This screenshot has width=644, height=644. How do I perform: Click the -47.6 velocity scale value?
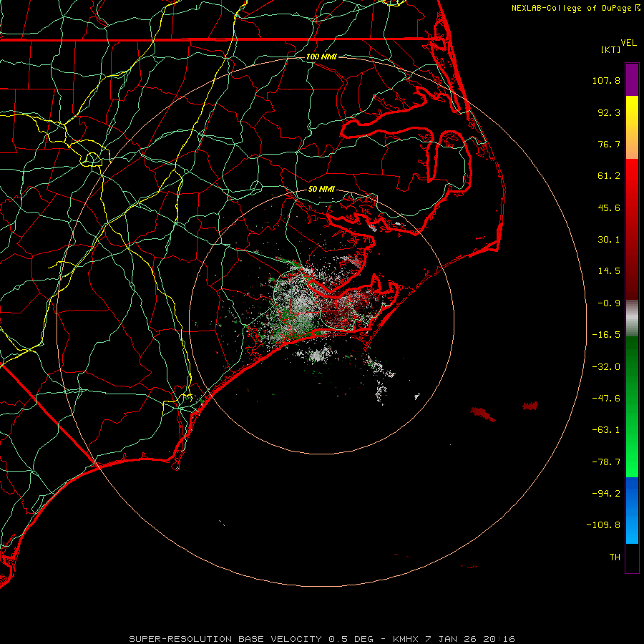click(606, 399)
